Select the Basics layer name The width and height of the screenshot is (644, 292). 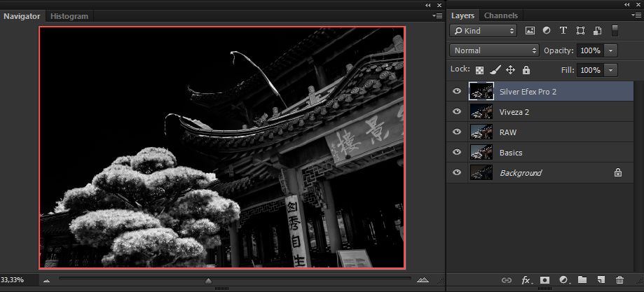coord(511,153)
